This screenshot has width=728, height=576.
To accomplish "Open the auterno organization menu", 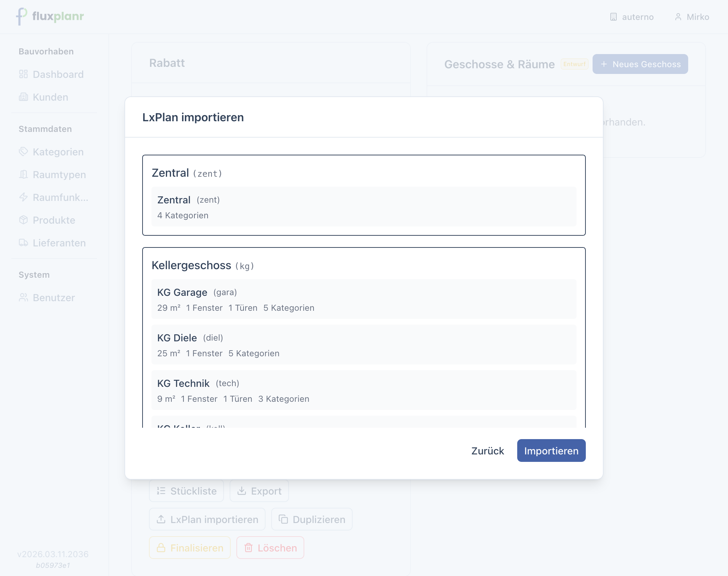I will [632, 17].
